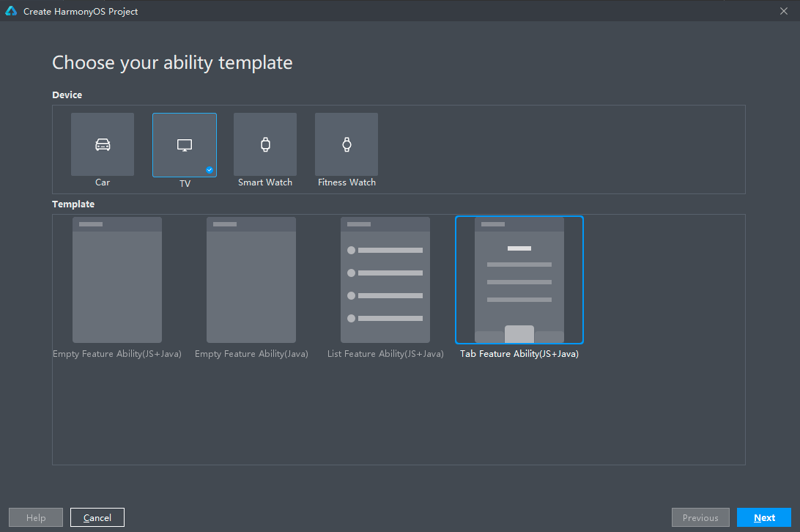Click 'List Feature Ability(JS+Java)' caption text
The image size is (800, 532).
click(x=385, y=354)
